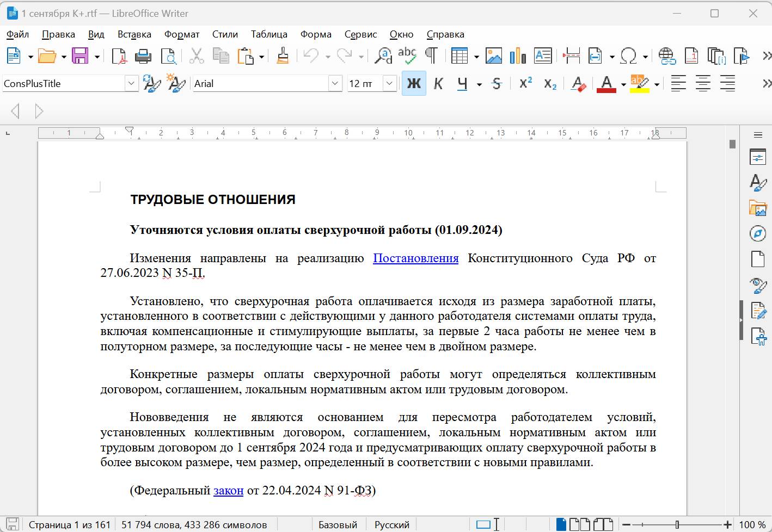
Task: Toggle Superscript formatting
Action: point(525,83)
